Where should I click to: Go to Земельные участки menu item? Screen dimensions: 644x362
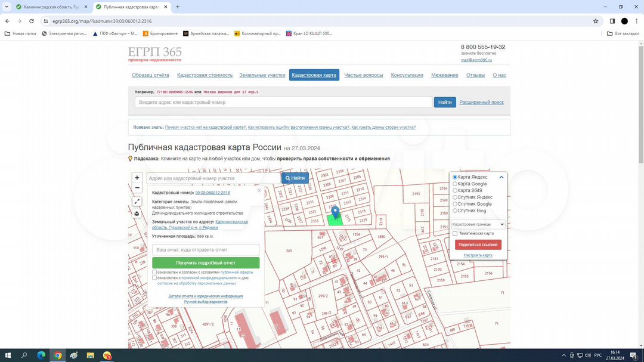262,75
